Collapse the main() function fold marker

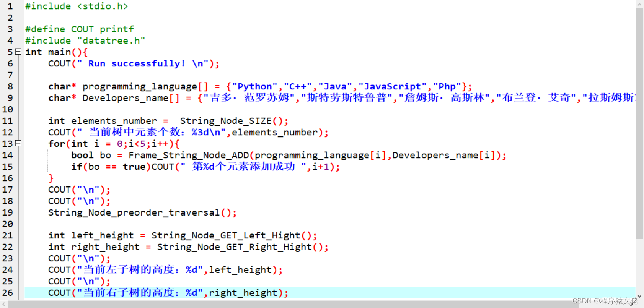coord(18,52)
